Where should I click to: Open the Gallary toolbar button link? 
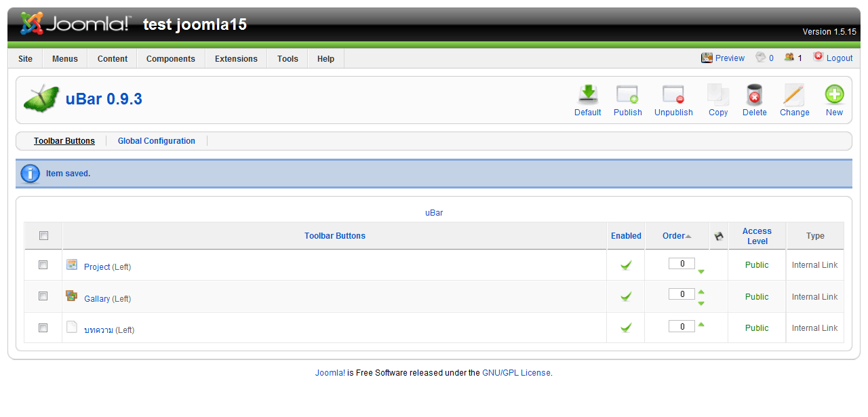(97, 298)
